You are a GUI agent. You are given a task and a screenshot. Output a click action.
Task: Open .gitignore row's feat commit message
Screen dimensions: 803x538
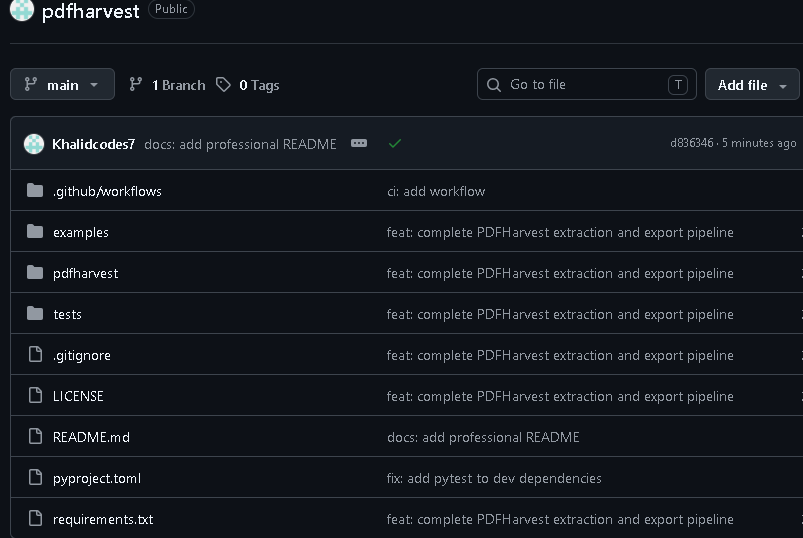tap(560, 355)
